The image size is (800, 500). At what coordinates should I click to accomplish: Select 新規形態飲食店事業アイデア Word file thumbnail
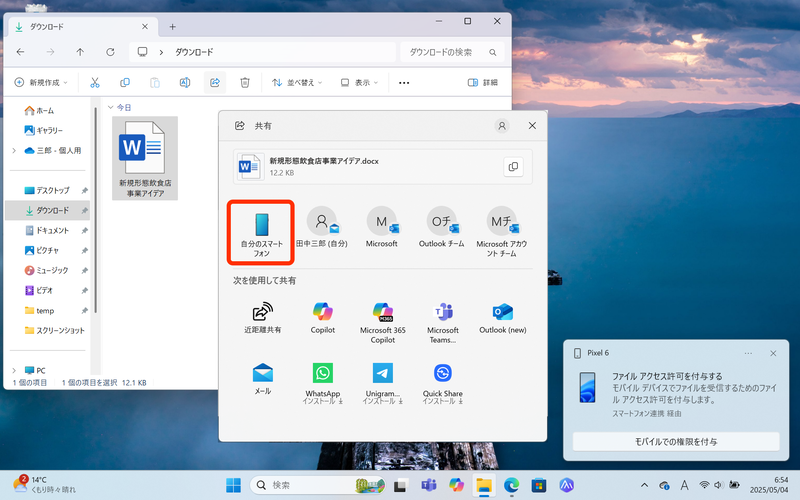coord(145,158)
